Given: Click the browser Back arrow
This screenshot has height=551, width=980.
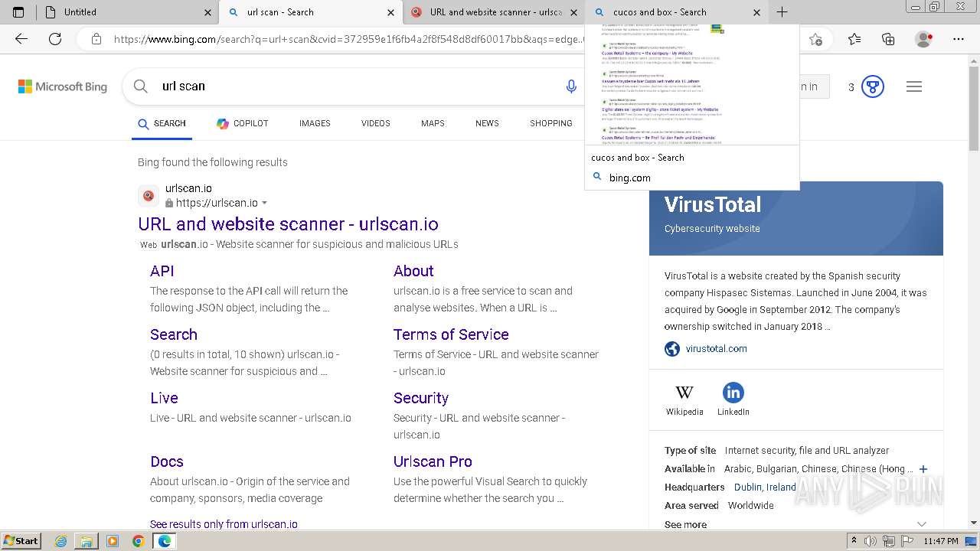Looking at the screenshot, I should click(21, 39).
